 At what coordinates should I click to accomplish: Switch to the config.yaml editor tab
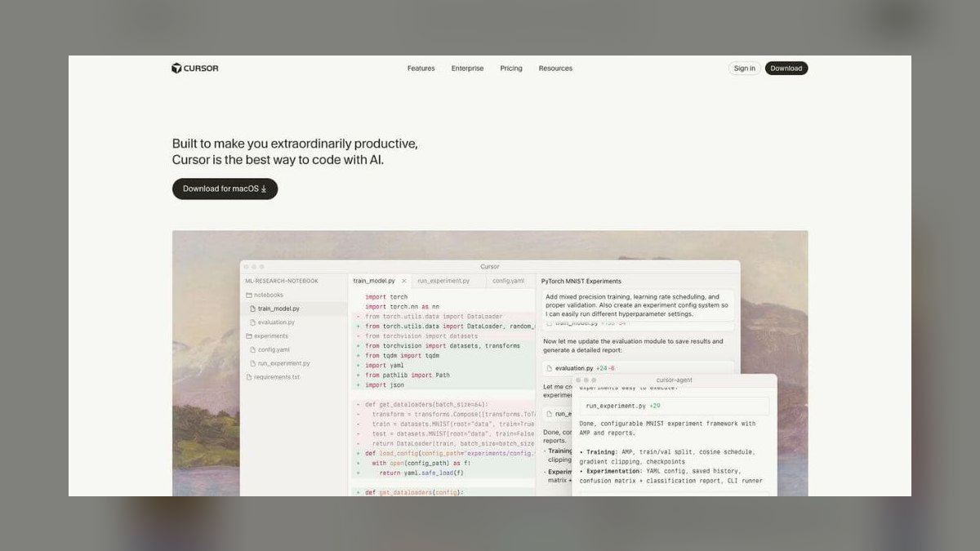tap(508, 281)
